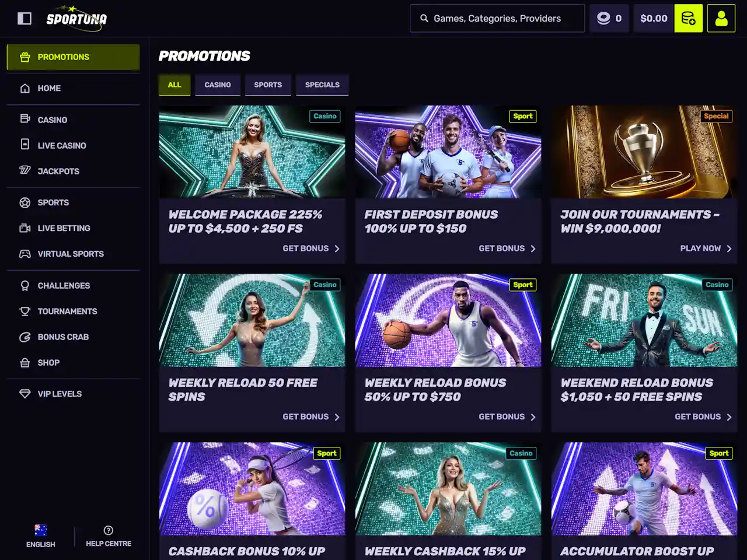Filter promotions by Specials tab

pos(322,85)
